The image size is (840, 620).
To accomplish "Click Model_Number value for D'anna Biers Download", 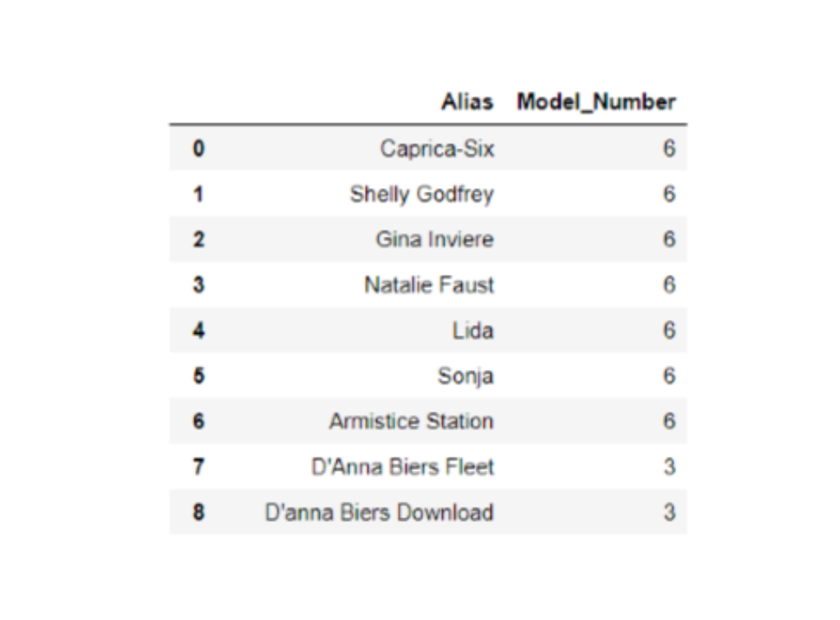I will (x=669, y=513).
